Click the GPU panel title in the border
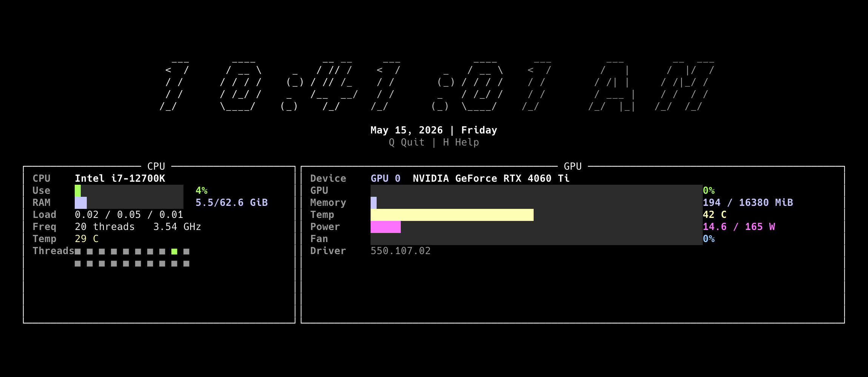 [x=573, y=166]
